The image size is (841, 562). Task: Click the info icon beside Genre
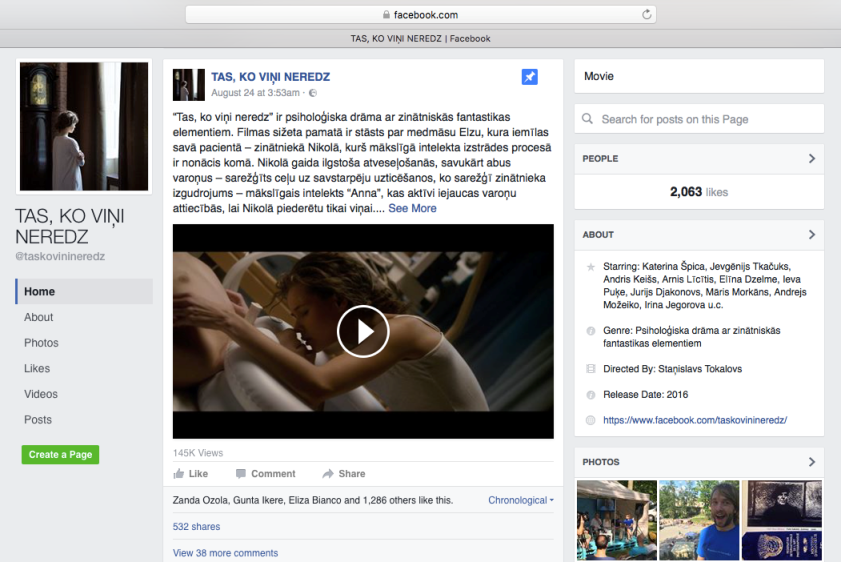(x=591, y=331)
